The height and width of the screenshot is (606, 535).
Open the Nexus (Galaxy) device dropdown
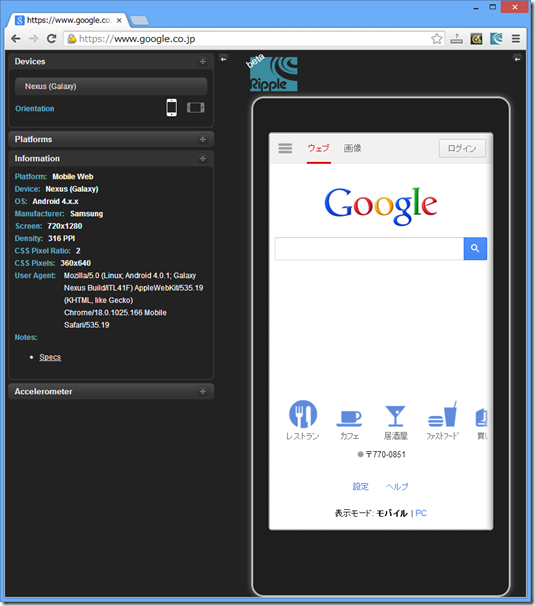pyautogui.click(x=111, y=86)
